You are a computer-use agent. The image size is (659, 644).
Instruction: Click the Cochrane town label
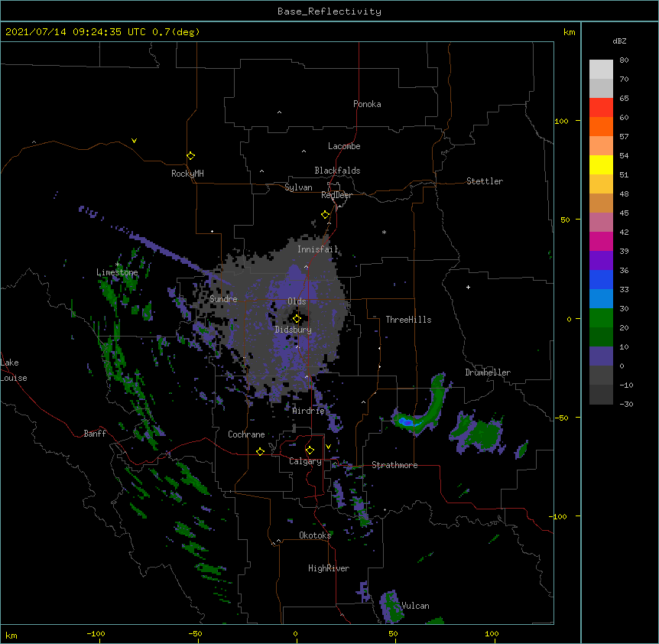[246, 434]
